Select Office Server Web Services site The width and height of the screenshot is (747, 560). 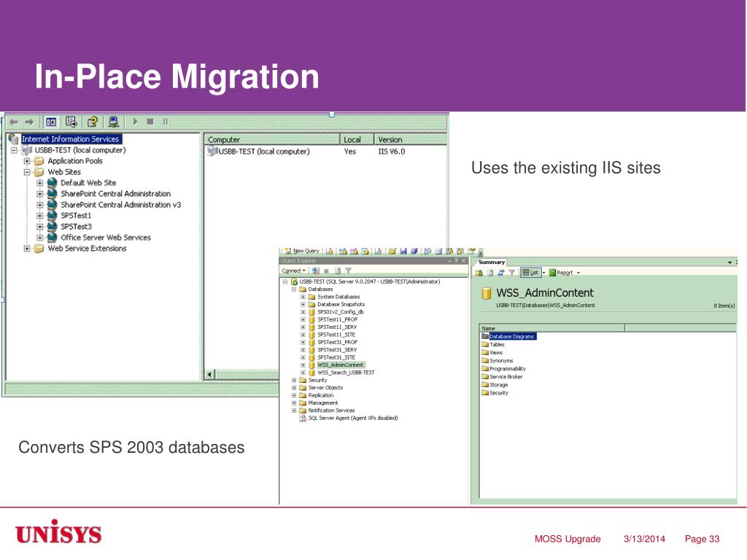[106, 238]
